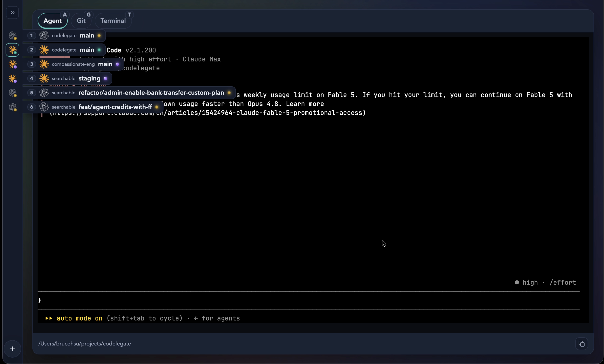Viewport: 604px width, 364px height.
Task: Open refactor/admin-enable-bank-transfer-custom-plan session row
Action: (129, 93)
